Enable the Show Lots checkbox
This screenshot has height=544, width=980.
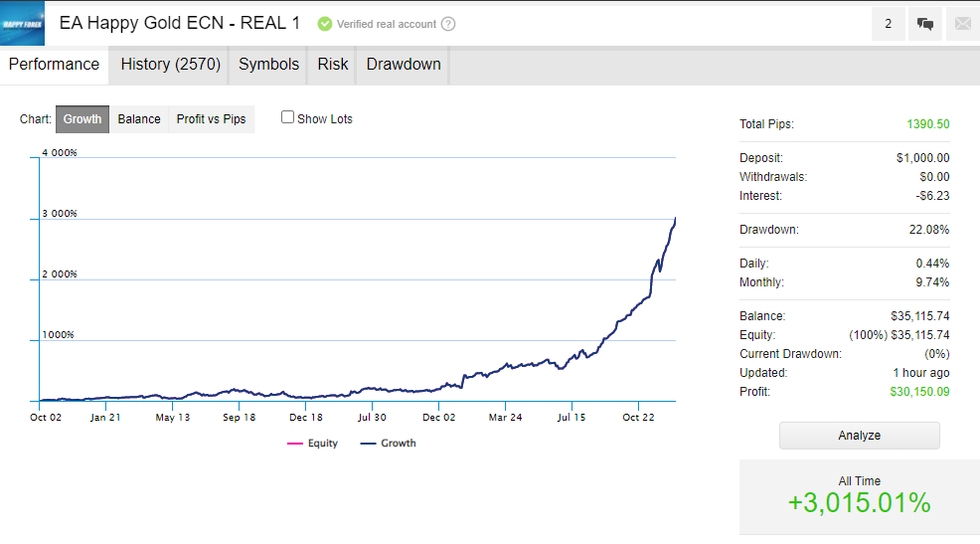(x=288, y=117)
